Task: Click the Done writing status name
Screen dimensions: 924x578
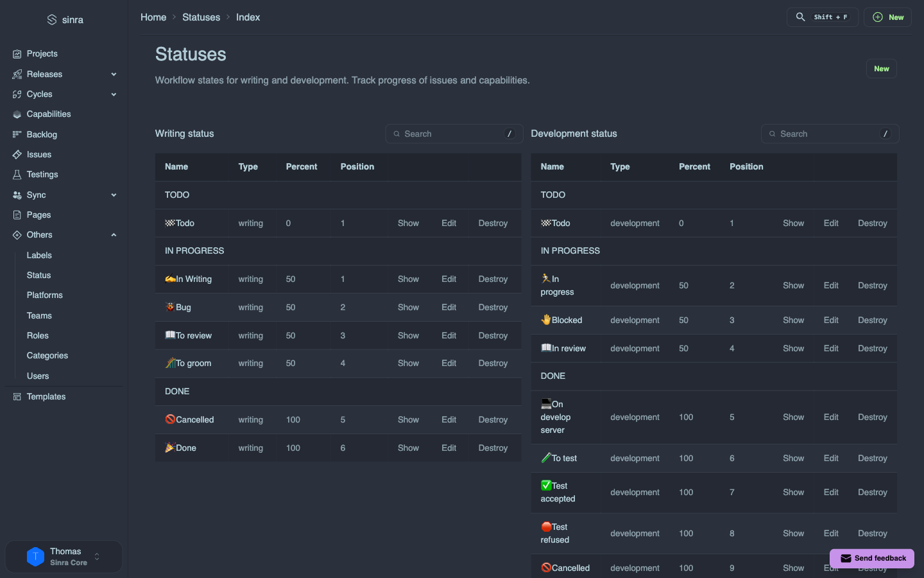Action: [x=186, y=448]
